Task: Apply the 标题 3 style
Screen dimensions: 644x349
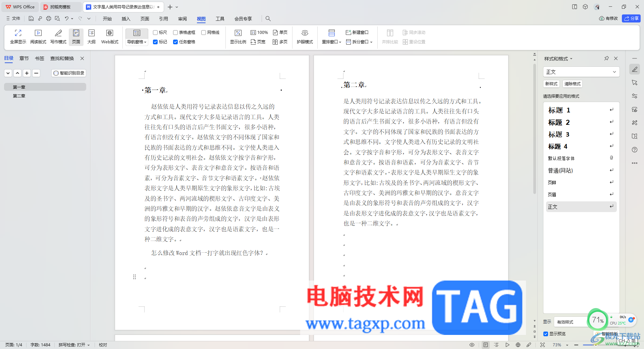Action: (581, 134)
